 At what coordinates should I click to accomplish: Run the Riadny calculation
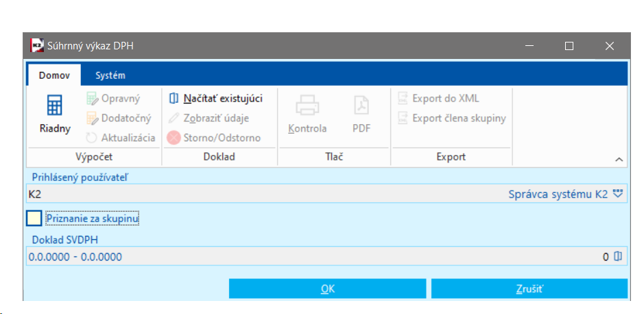tap(55, 113)
